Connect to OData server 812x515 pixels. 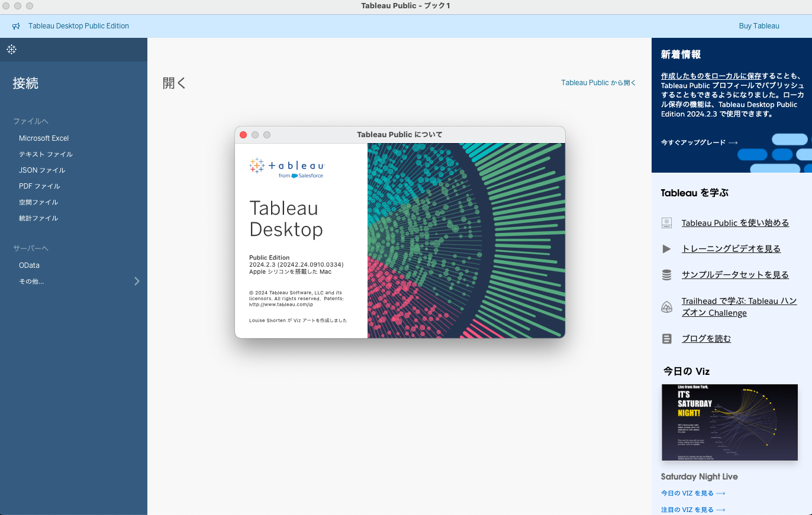(29, 265)
